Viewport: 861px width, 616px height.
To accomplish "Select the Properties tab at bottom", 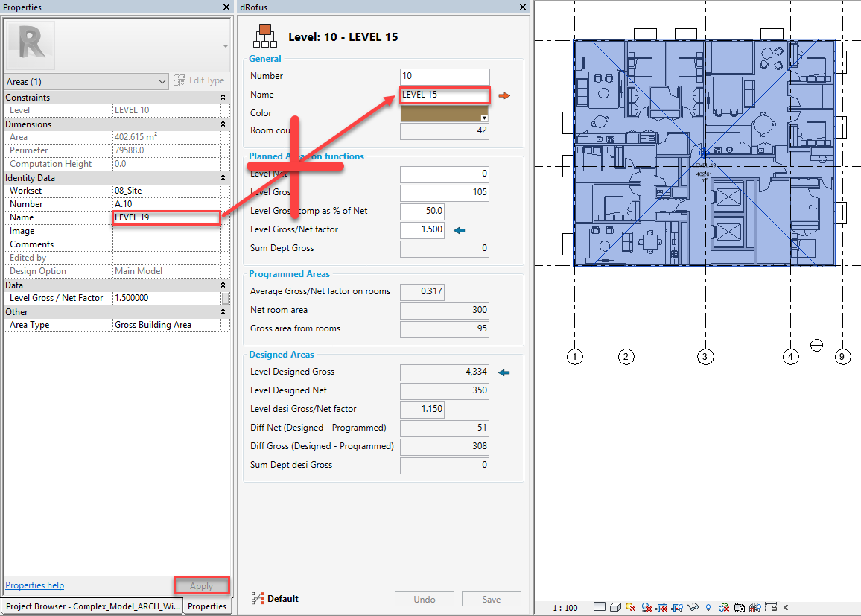I will [206, 606].
